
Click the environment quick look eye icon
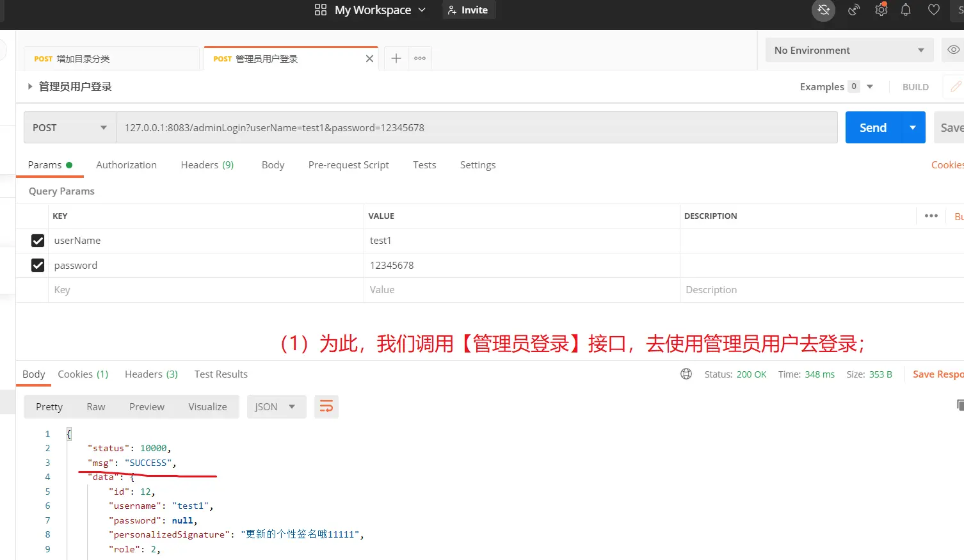coord(953,50)
